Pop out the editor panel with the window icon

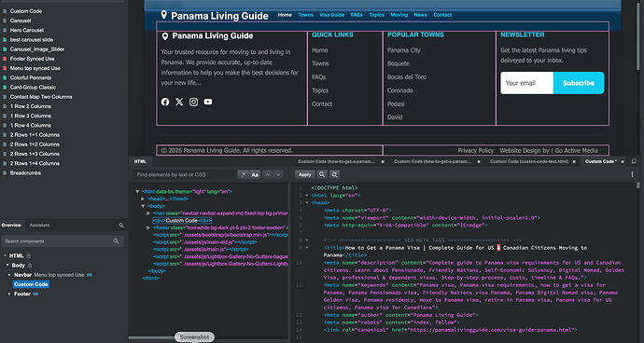634,161
